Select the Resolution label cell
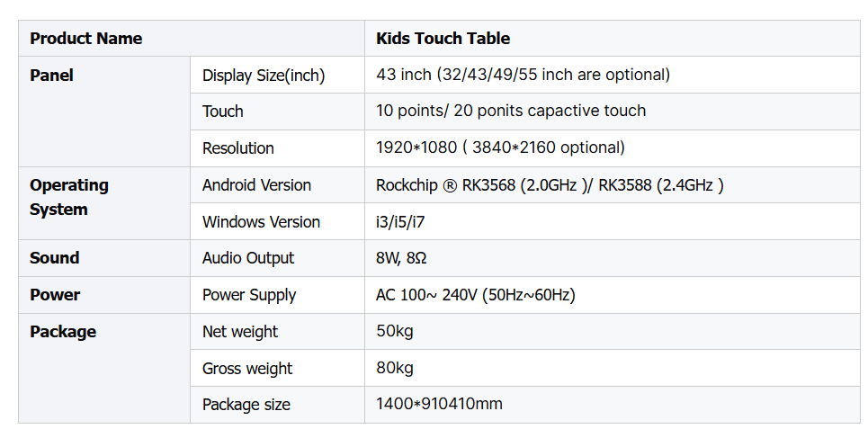The image size is (868, 429). point(277,148)
